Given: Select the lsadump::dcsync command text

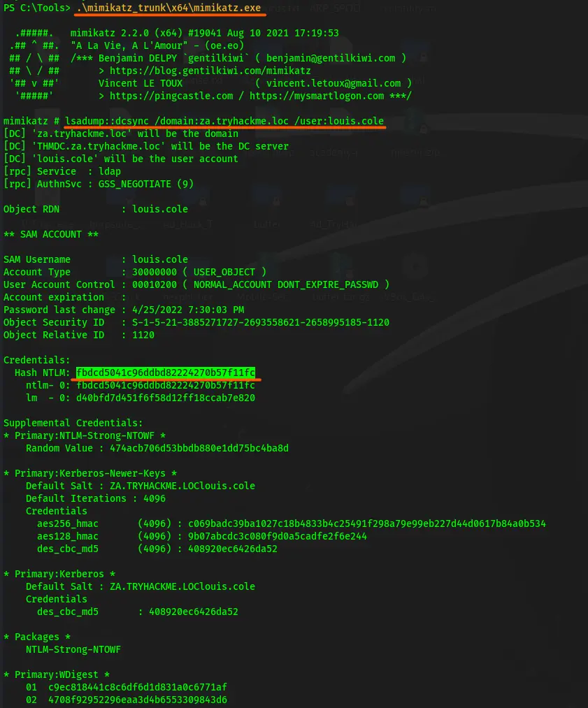Looking at the screenshot, I should click(224, 121).
